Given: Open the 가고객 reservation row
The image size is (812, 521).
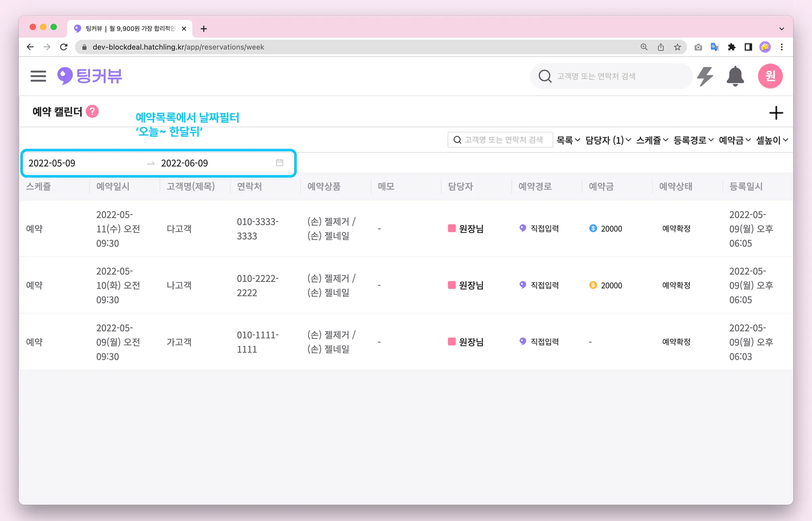Looking at the screenshot, I should pos(179,342).
